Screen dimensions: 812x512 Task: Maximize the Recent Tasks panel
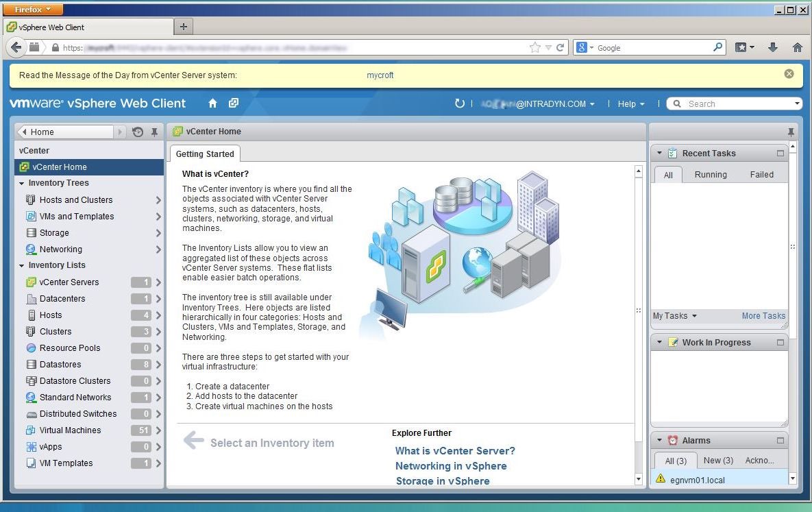click(780, 154)
